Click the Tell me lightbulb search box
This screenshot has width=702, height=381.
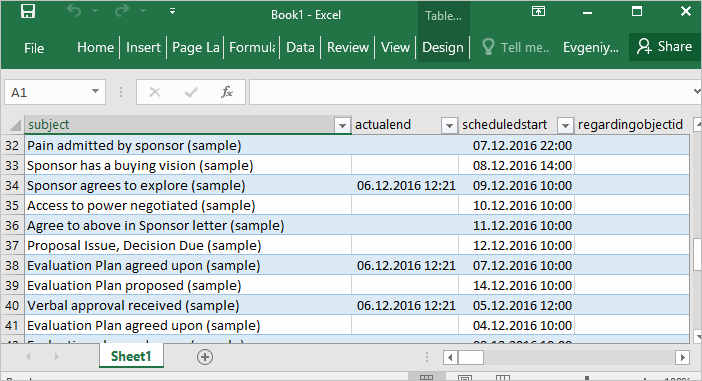pyautogui.click(x=516, y=47)
